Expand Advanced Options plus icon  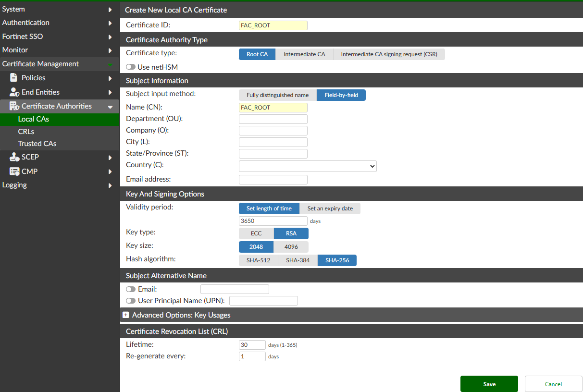(126, 315)
